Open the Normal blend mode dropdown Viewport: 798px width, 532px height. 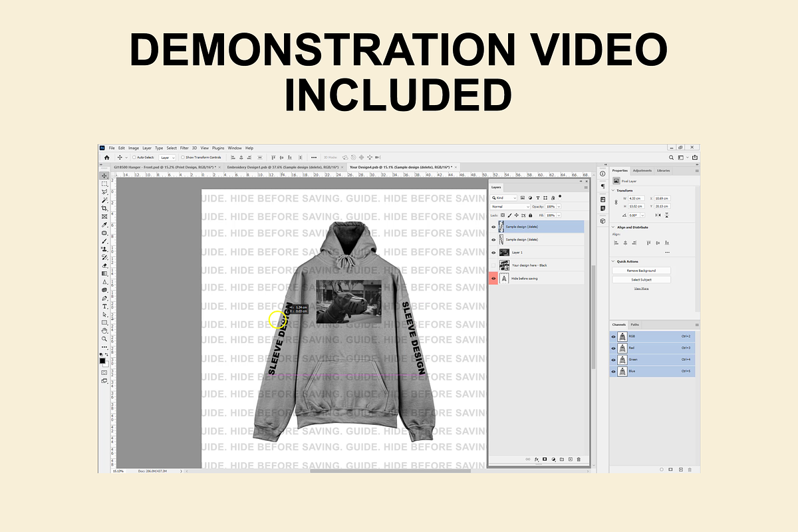pyautogui.click(x=510, y=207)
